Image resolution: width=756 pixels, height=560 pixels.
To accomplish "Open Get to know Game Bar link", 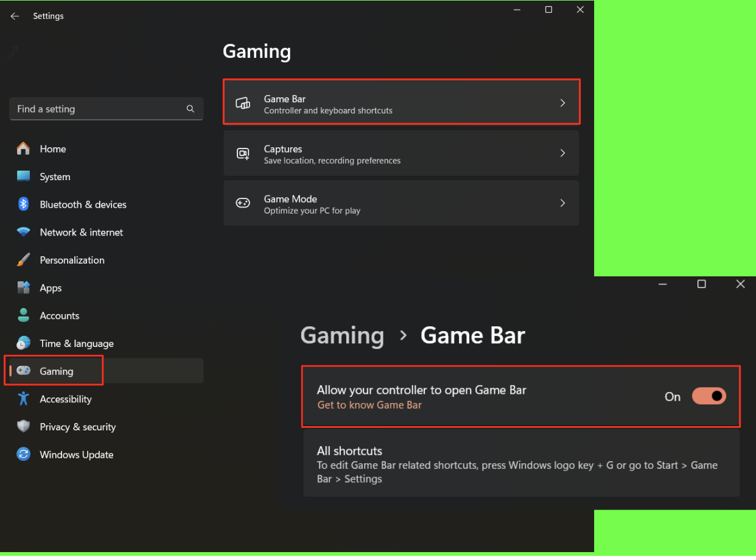I will click(369, 405).
